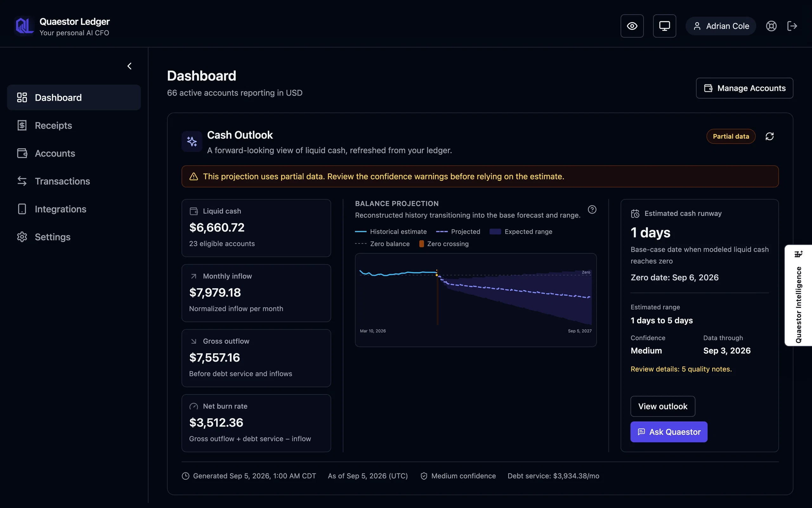Click the Debt service: $3,934.38/mo text
812x508 pixels.
(553, 476)
